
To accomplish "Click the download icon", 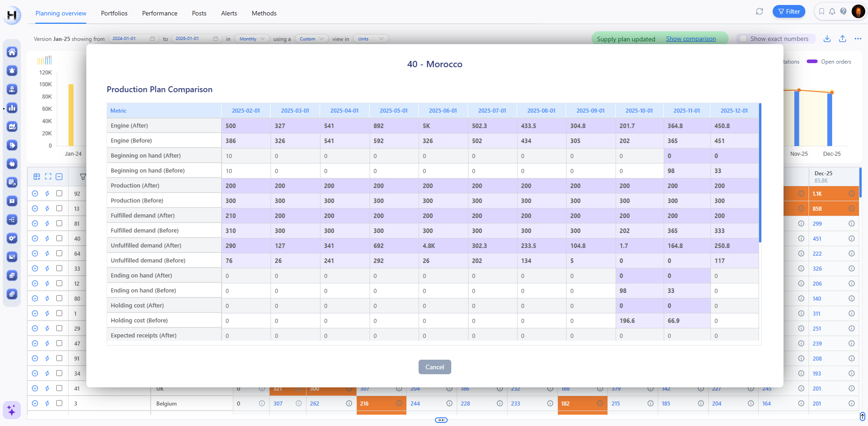I will click(x=827, y=39).
